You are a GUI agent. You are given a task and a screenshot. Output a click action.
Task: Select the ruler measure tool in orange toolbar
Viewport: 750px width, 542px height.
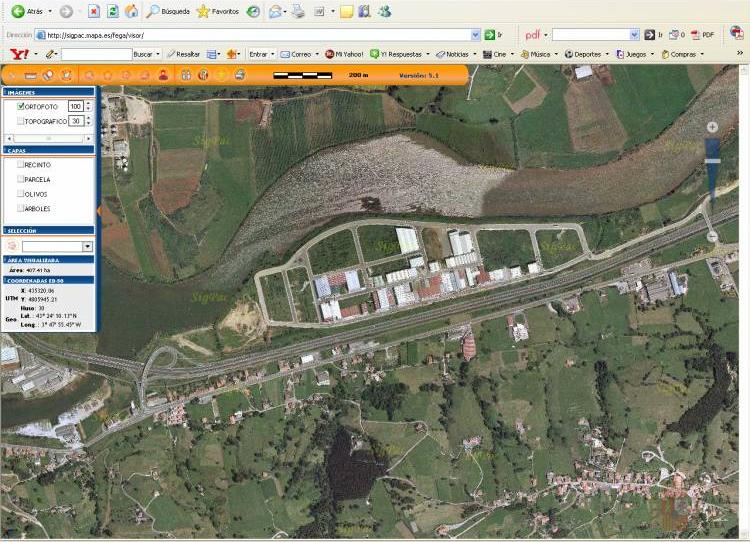tap(30, 75)
